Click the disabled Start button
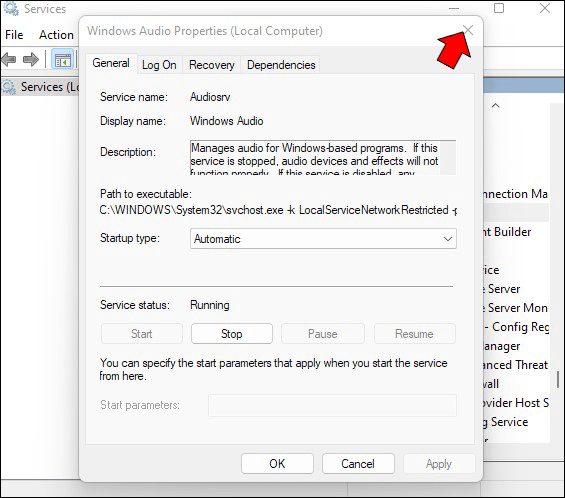565x498 pixels. 142,334
